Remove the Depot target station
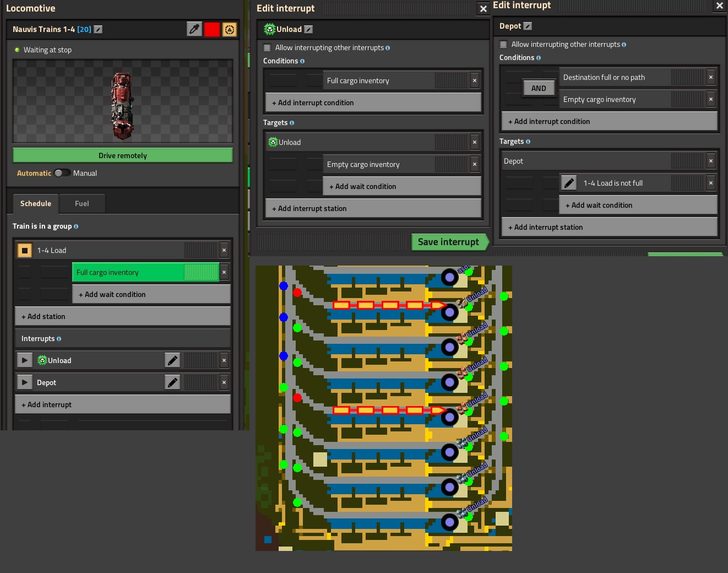The width and height of the screenshot is (728, 573). (710, 161)
